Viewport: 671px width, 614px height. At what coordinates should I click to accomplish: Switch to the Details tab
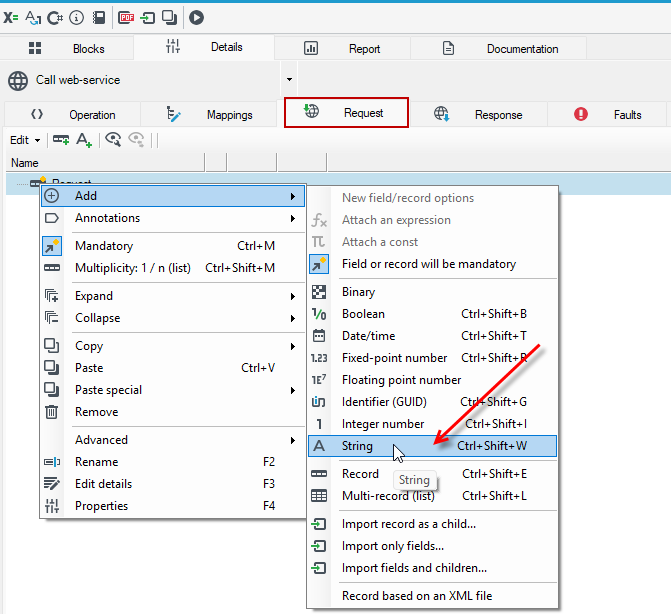click(204, 47)
